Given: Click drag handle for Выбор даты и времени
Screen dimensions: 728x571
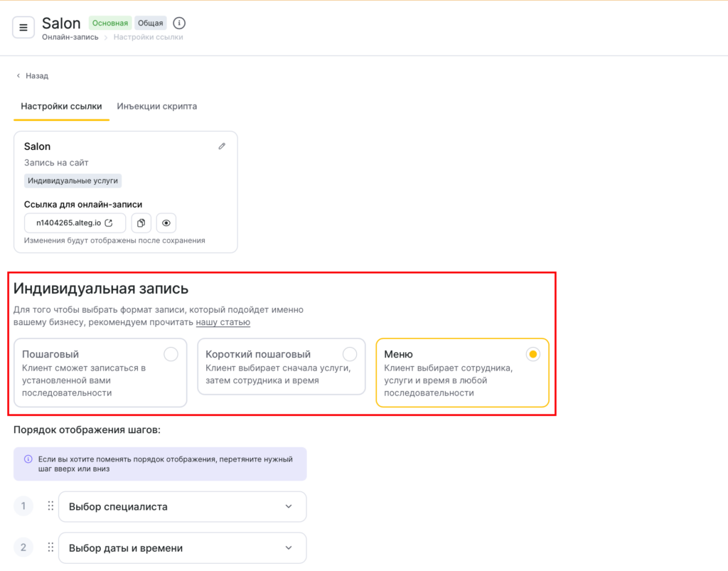Looking at the screenshot, I should [x=50, y=548].
